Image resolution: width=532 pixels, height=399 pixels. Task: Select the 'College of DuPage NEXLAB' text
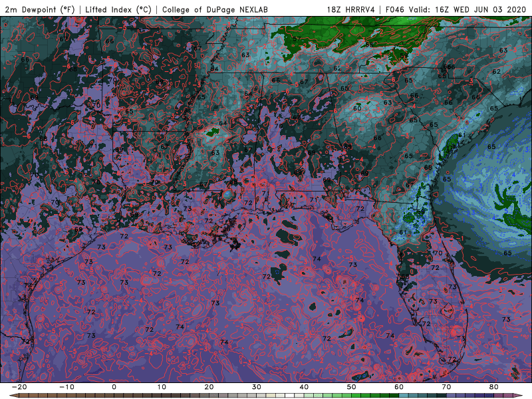215,9
